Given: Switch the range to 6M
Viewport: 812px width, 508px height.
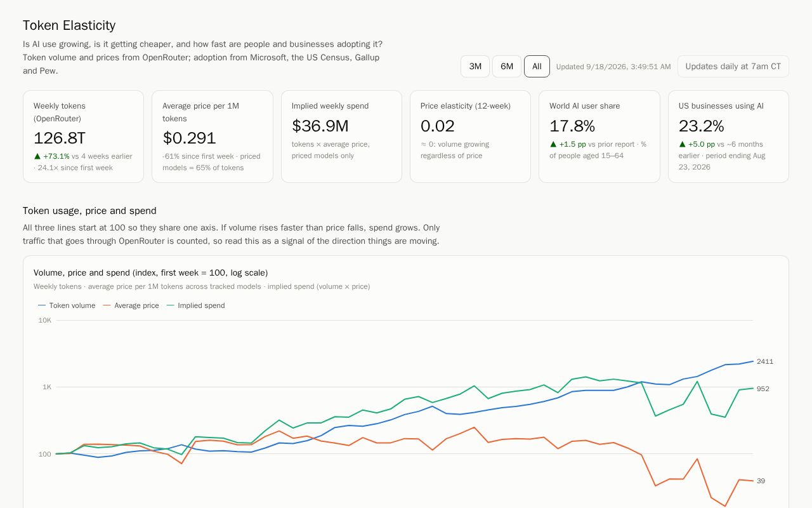Looking at the screenshot, I should pyautogui.click(x=507, y=66).
